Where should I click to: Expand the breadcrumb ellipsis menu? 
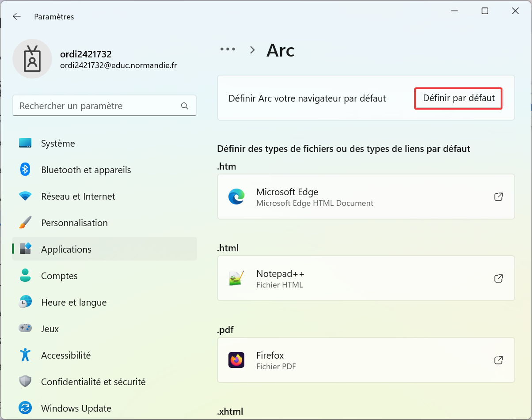coord(228,49)
